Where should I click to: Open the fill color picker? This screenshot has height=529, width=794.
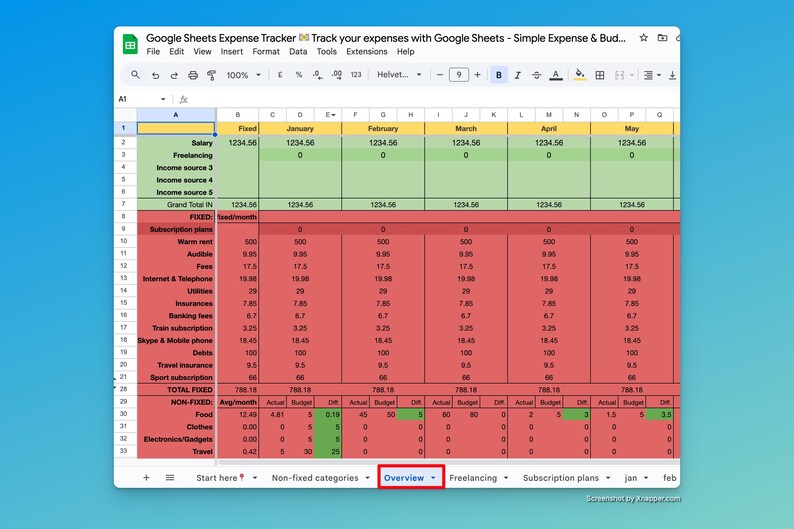click(580, 75)
